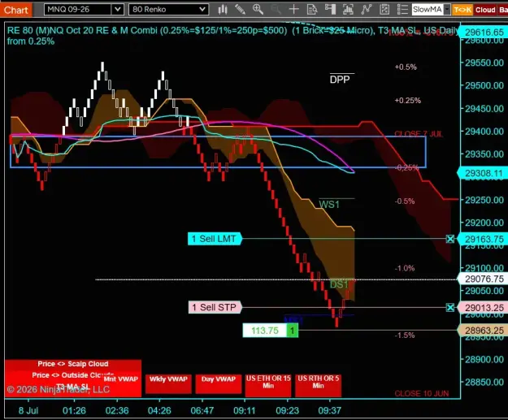Click the zoom in magnifier icon
The image size is (508, 420).
point(258,10)
